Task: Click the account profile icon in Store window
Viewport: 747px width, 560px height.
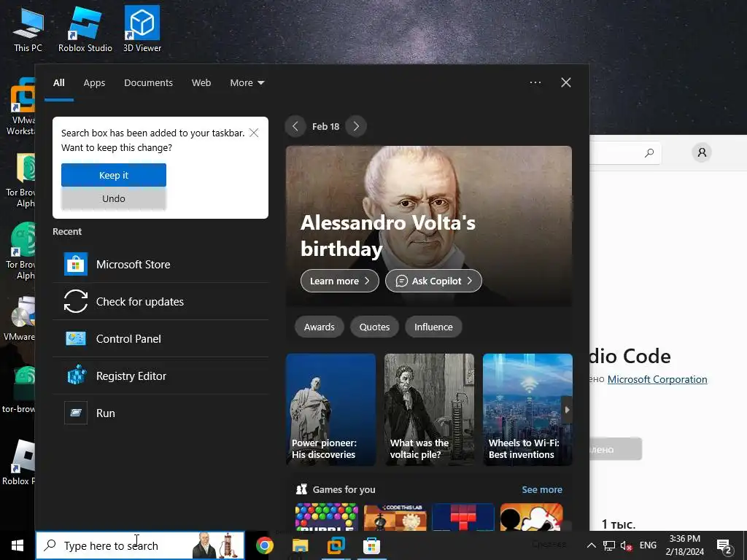Action: [702, 152]
